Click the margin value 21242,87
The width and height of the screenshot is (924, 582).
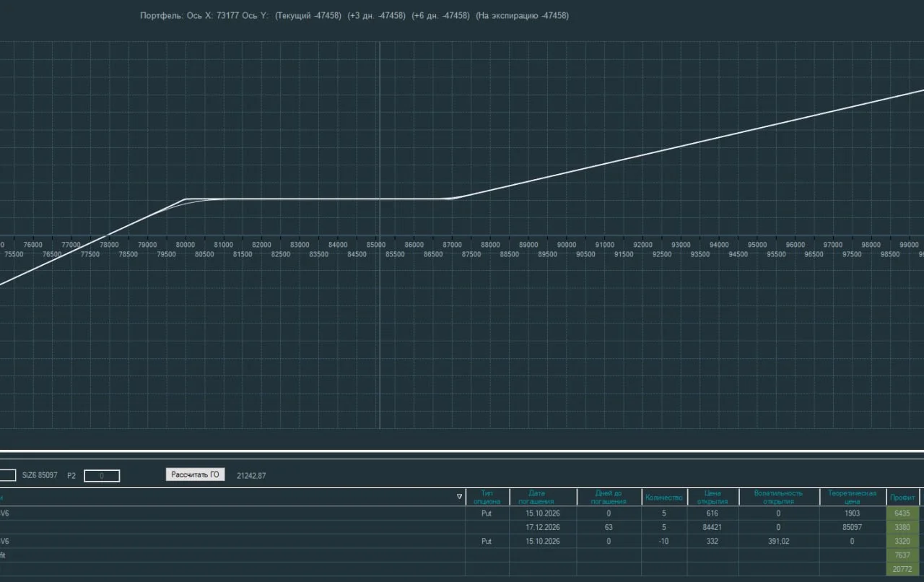click(251, 476)
